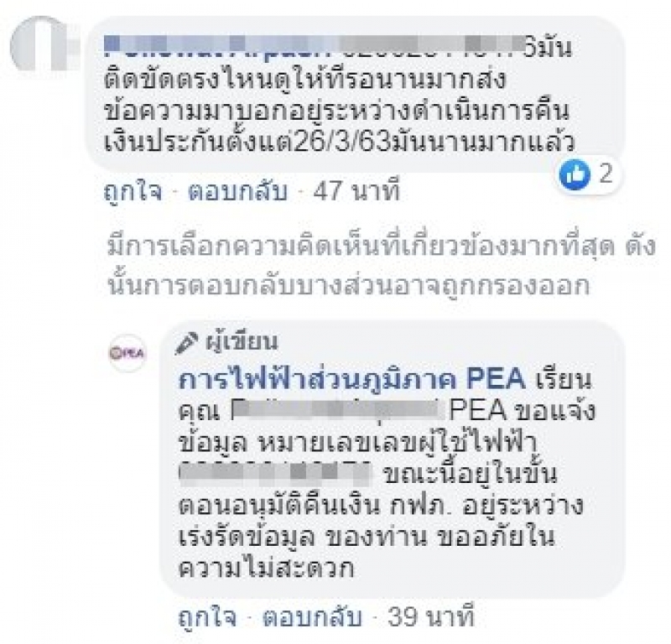Open the blurred tagged name after คุณ
Screen dimensions: 671x644
pyautogui.click(x=337, y=410)
